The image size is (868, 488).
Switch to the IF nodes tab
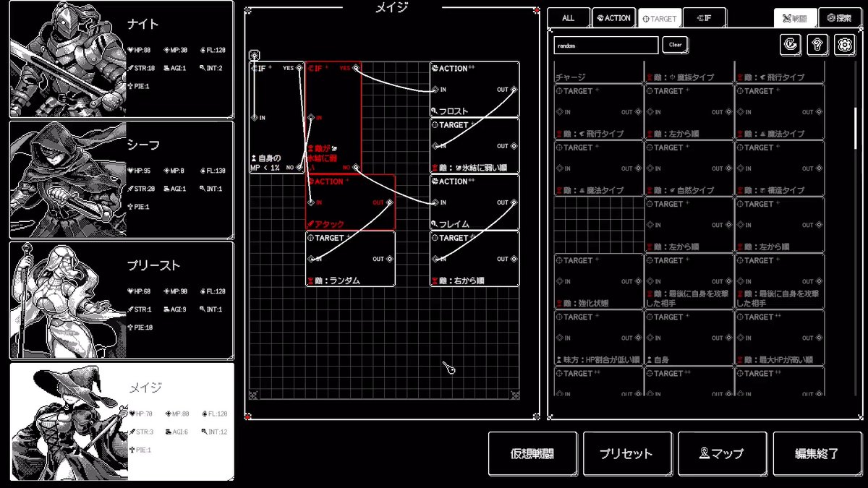pos(705,18)
